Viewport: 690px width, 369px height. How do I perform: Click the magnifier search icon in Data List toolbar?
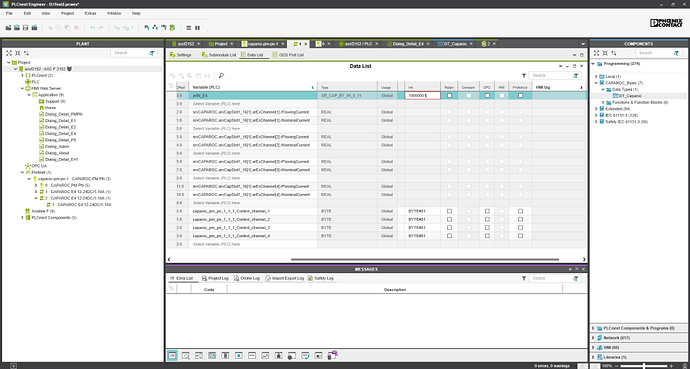point(221,76)
